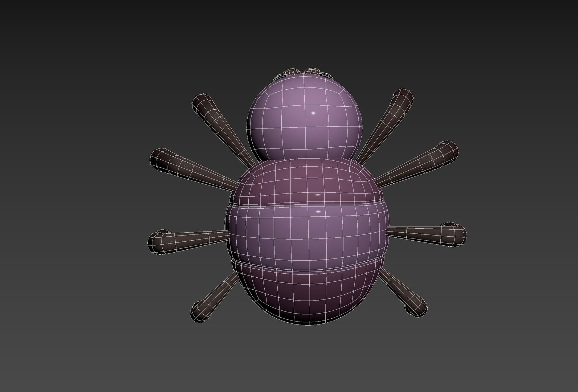Screen dimensions: 578x392
Task: Select the spider's lower-left rear leg
Action: (214, 298)
